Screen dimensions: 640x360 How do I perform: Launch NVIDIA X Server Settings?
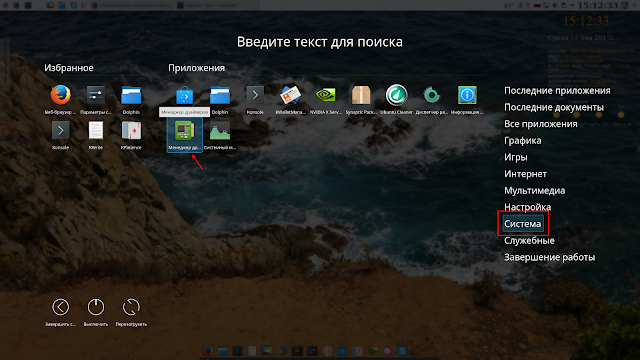pyautogui.click(x=326, y=96)
